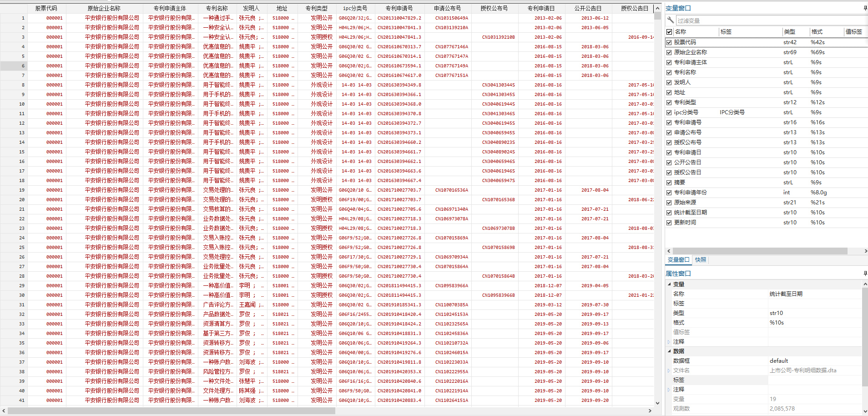Click the properties panel's scroll-up arrow

tap(865, 284)
